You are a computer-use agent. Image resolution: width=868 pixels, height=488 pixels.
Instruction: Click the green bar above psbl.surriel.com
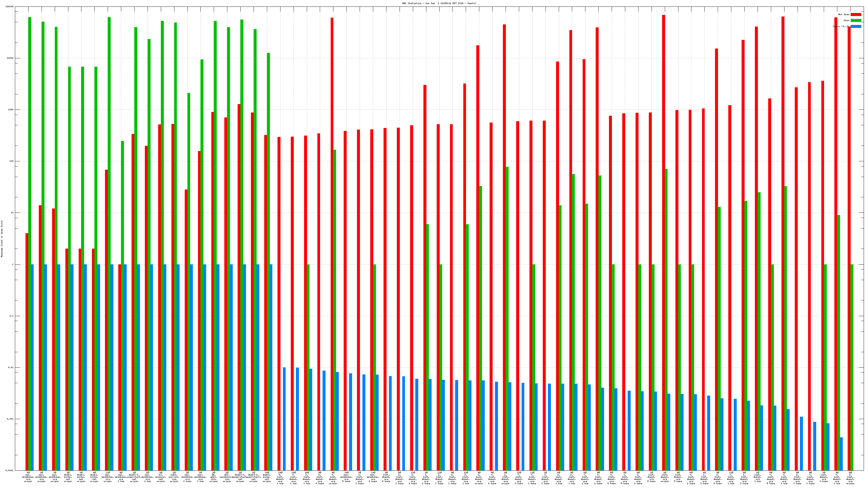tap(175, 135)
